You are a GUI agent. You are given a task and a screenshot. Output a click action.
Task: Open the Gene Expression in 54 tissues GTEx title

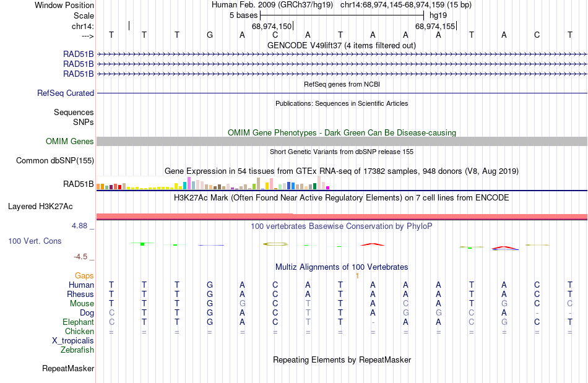342,171
